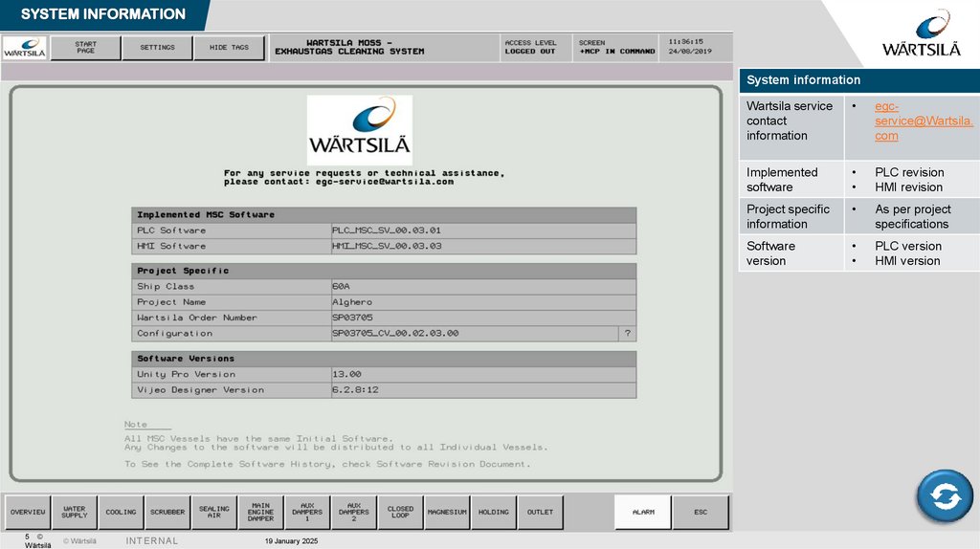
Task: Click the As per project specifications text
Action: tap(912, 217)
